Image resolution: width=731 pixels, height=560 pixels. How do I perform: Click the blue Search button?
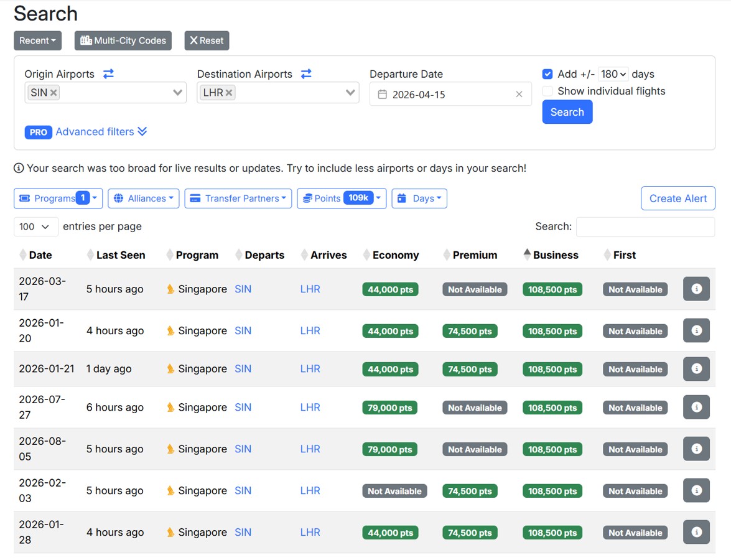click(567, 112)
